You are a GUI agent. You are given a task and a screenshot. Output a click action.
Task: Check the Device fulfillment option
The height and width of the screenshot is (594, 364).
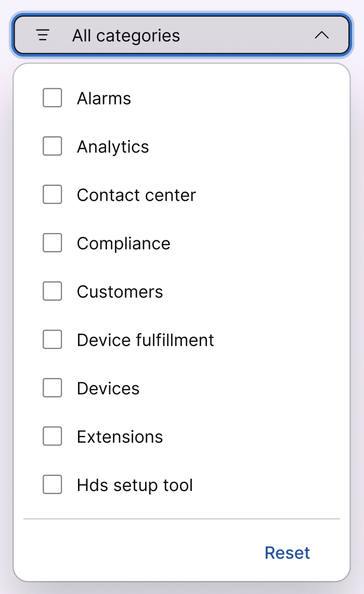pos(52,339)
